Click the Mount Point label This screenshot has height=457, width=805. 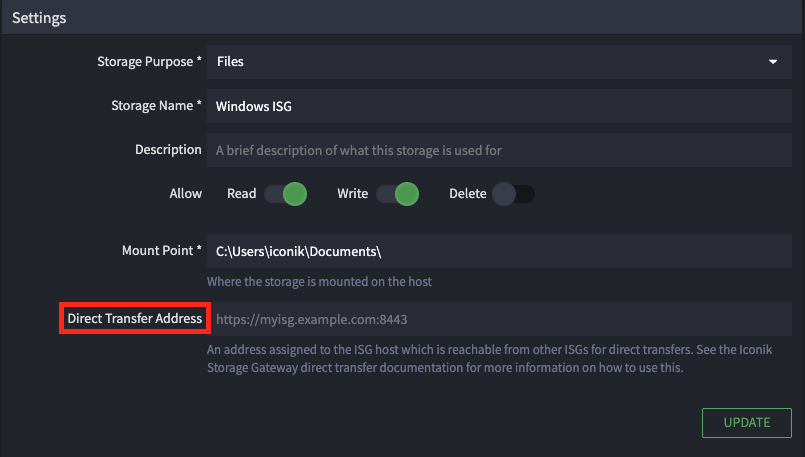pyautogui.click(x=162, y=250)
